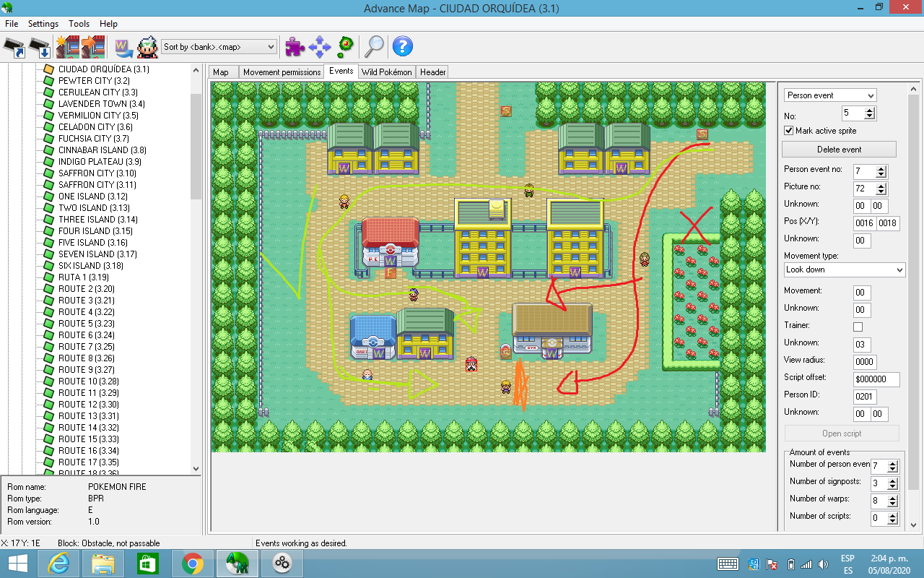Screen dimensions: 924x578
Task: Increase the Picture no spinner value
Action: 881,186
